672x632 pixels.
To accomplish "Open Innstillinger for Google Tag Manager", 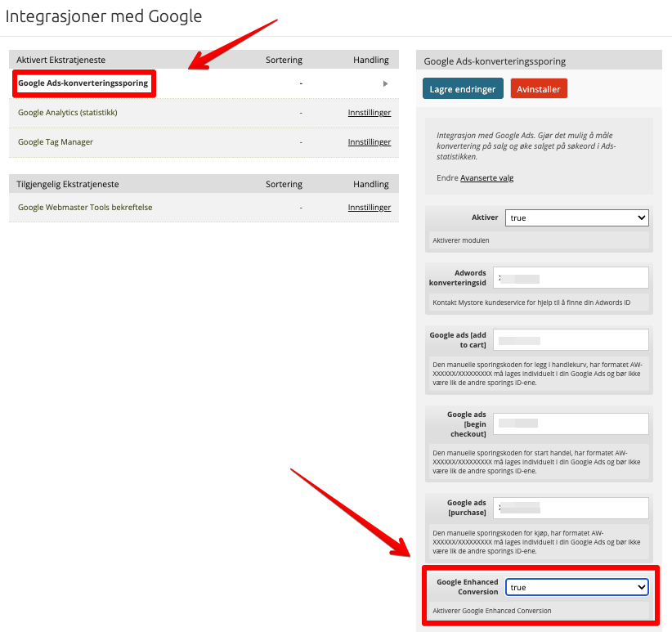I will click(369, 141).
